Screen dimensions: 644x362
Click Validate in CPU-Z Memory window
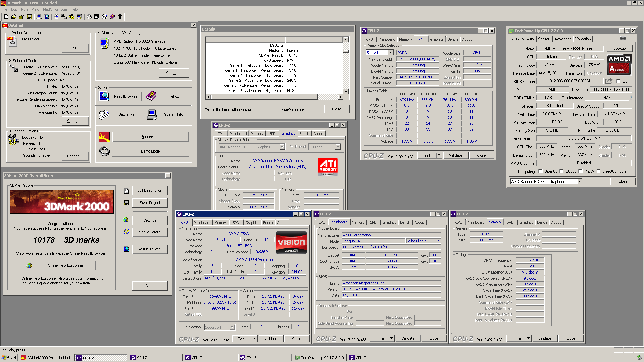click(x=545, y=338)
